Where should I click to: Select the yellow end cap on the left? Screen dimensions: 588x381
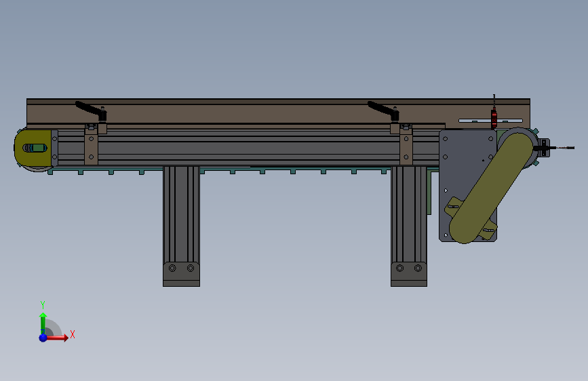pyautogui.click(x=33, y=148)
